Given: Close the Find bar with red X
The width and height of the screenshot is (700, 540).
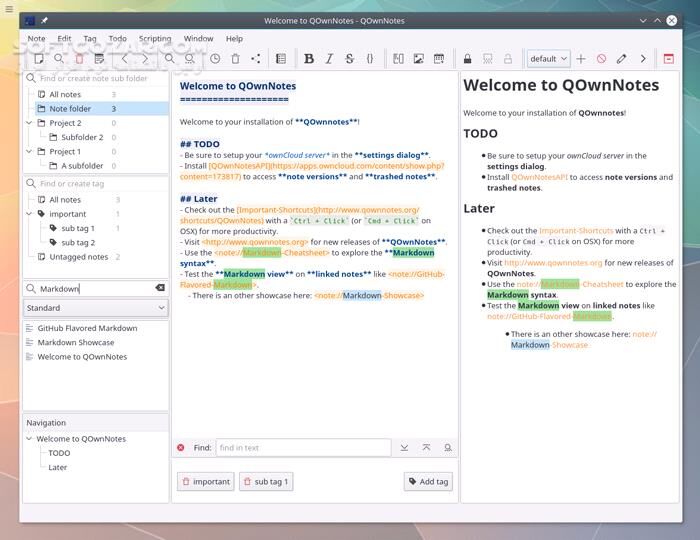Looking at the screenshot, I should 181,447.
